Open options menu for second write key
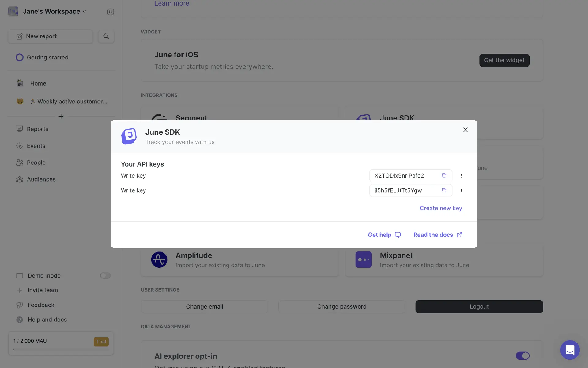This screenshot has height=368, width=588. click(x=461, y=190)
